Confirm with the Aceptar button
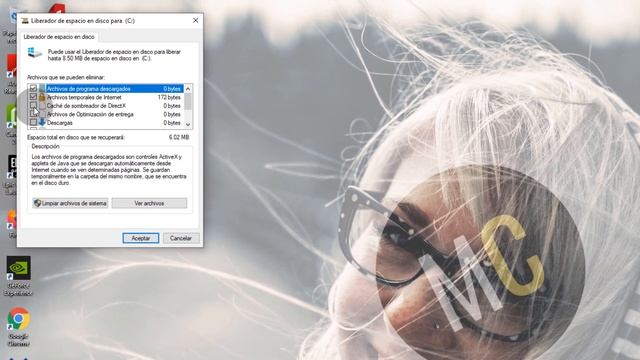This screenshot has height=360, width=640. tap(141, 238)
